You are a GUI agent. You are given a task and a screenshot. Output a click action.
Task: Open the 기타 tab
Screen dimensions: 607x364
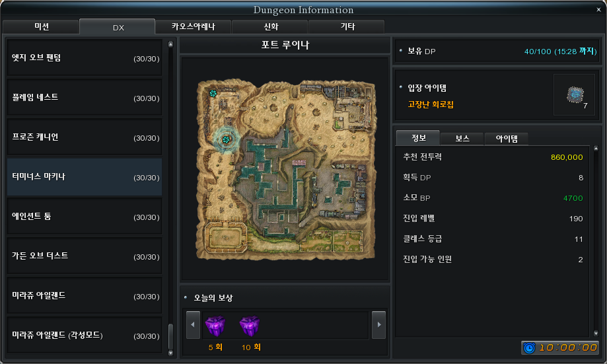pyautogui.click(x=347, y=26)
